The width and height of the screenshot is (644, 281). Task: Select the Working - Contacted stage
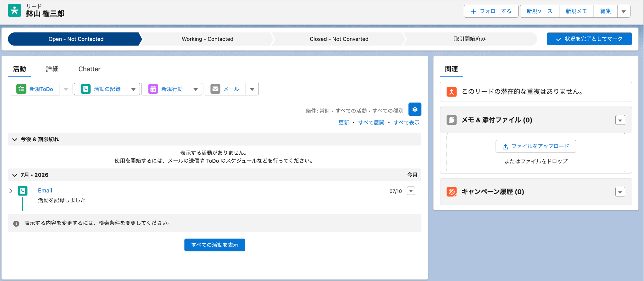pyautogui.click(x=208, y=39)
